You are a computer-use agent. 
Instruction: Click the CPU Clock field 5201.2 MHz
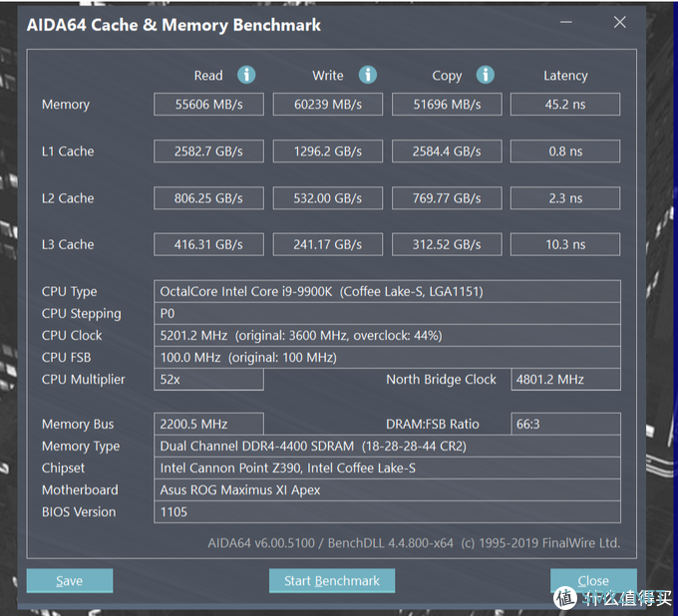pyautogui.click(x=387, y=336)
